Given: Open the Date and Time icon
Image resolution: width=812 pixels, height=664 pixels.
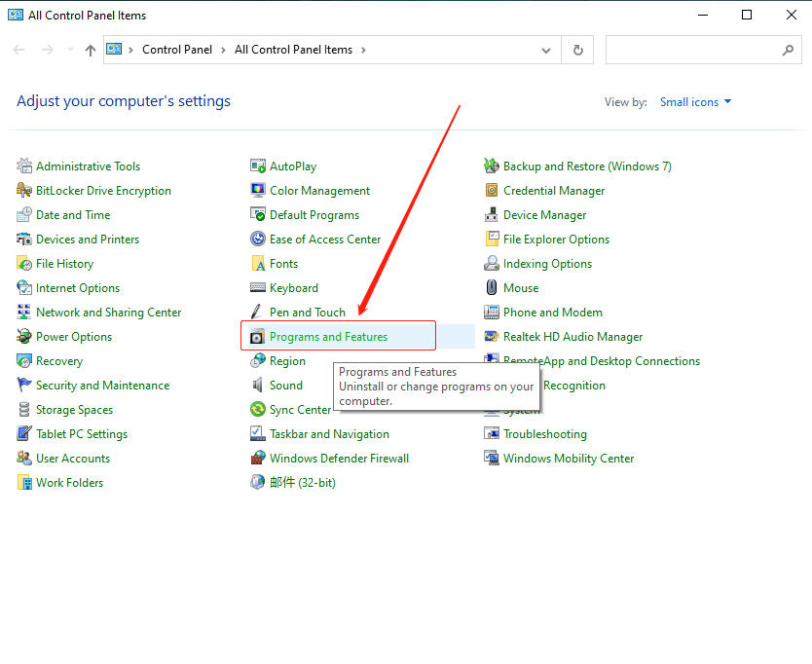Looking at the screenshot, I should [x=23, y=214].
